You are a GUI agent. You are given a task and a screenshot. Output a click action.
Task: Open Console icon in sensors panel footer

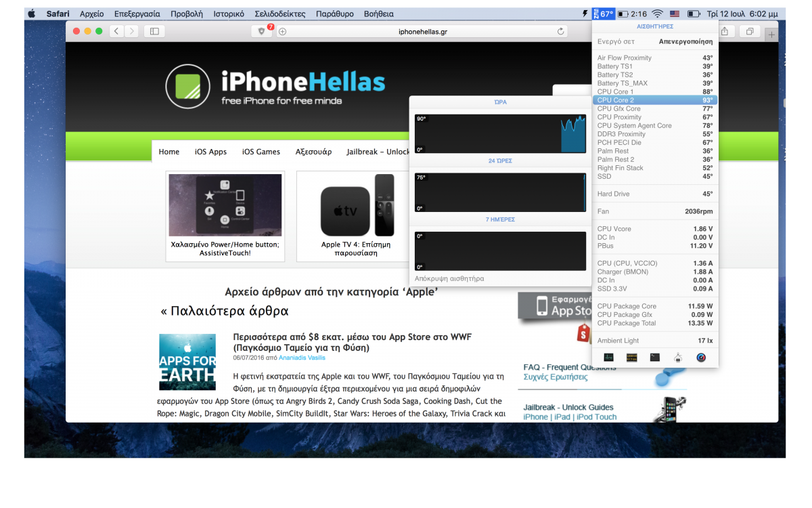point(632,357)
